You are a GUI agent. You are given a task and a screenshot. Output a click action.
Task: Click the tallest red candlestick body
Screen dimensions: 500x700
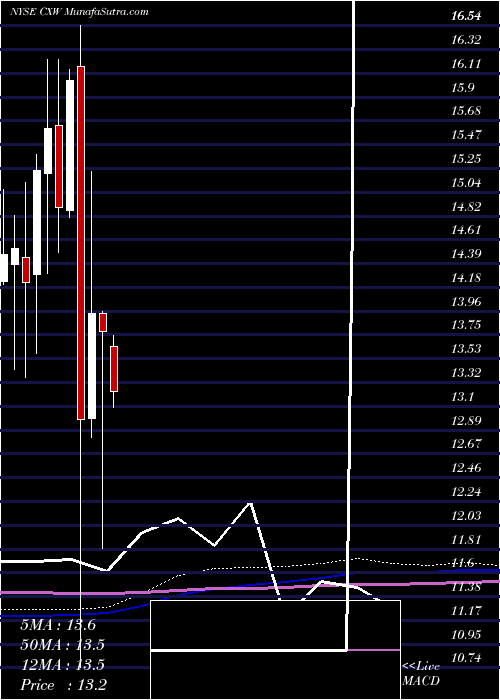click(81, 243)
